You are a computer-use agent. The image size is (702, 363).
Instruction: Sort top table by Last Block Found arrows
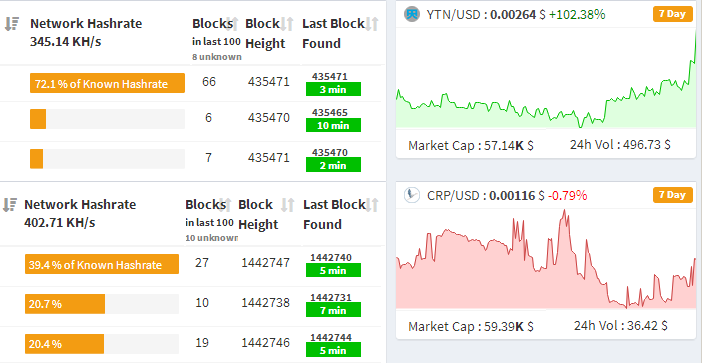pos(372,24)
